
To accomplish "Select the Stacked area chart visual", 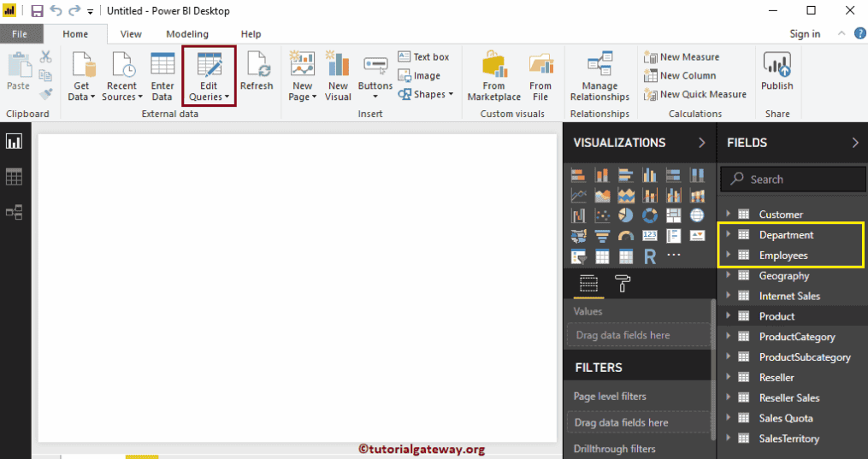I will coord(626,195).
